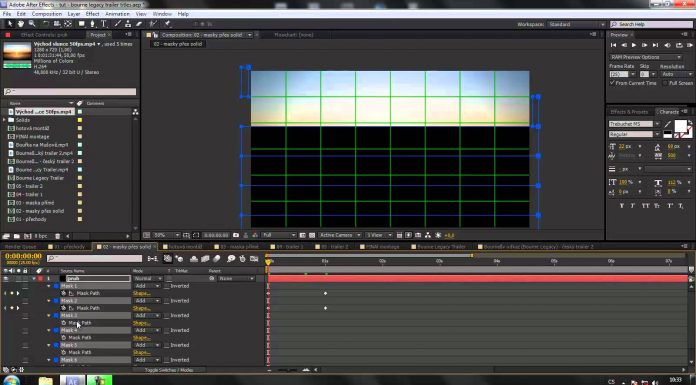
Task: Click Mask 1 Shape link
Action: click(x=141, y=294)
